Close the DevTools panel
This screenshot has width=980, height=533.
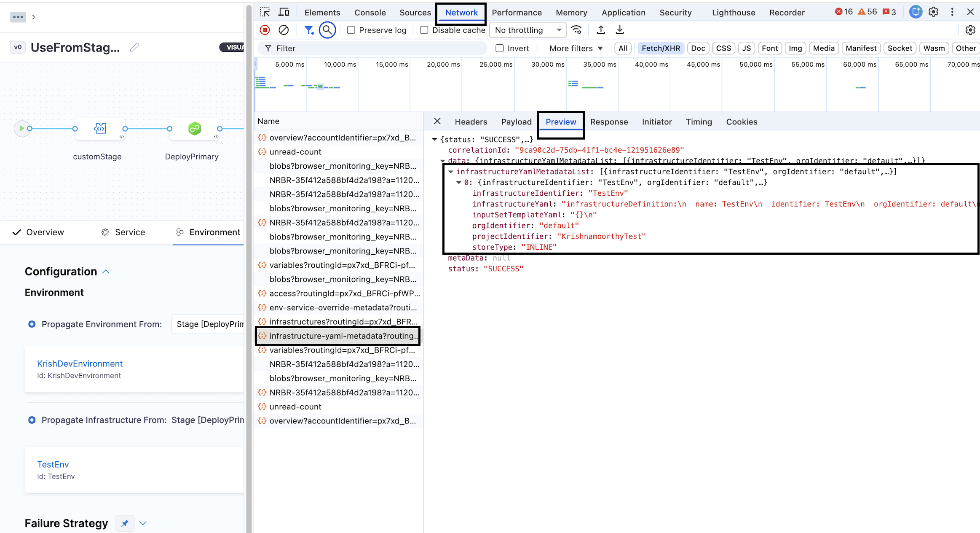[x=971, y=12]
